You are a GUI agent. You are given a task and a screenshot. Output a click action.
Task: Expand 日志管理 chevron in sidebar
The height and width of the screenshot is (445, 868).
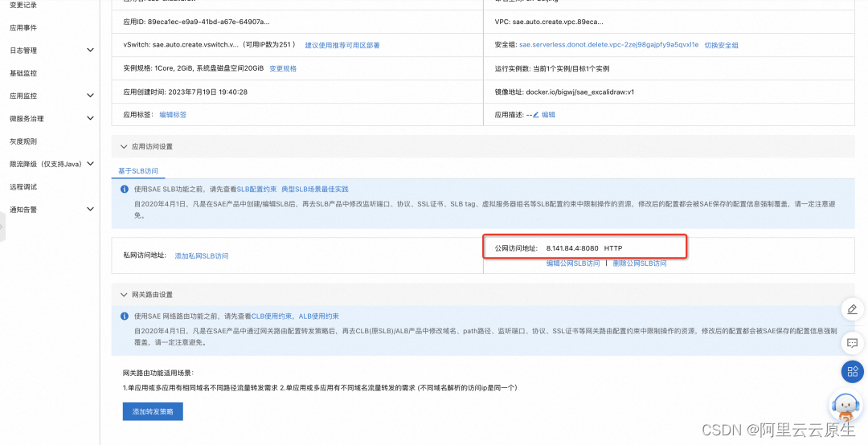click(91, 51)
